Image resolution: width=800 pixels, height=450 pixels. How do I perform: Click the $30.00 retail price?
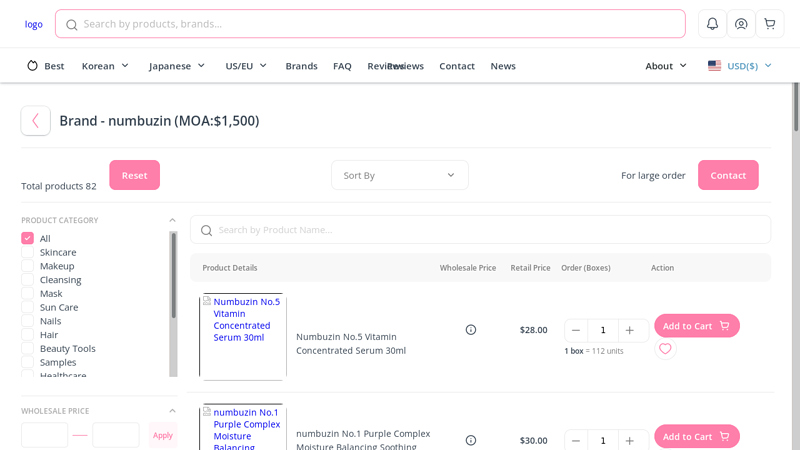tap(534, 440)
